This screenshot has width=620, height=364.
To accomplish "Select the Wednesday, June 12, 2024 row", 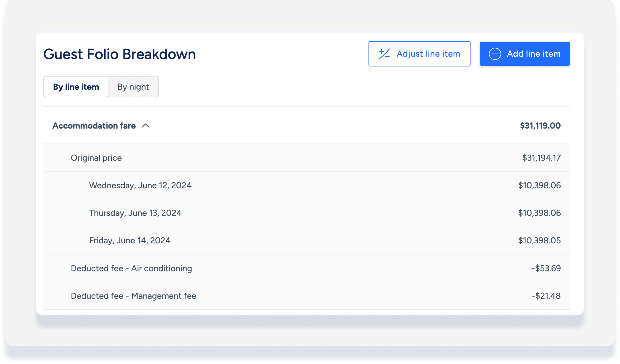I will pyautogui.click(x=140, y=186).
